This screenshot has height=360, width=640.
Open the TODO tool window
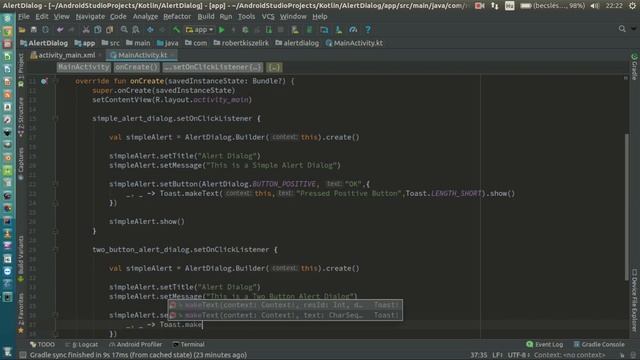(42, 344)
